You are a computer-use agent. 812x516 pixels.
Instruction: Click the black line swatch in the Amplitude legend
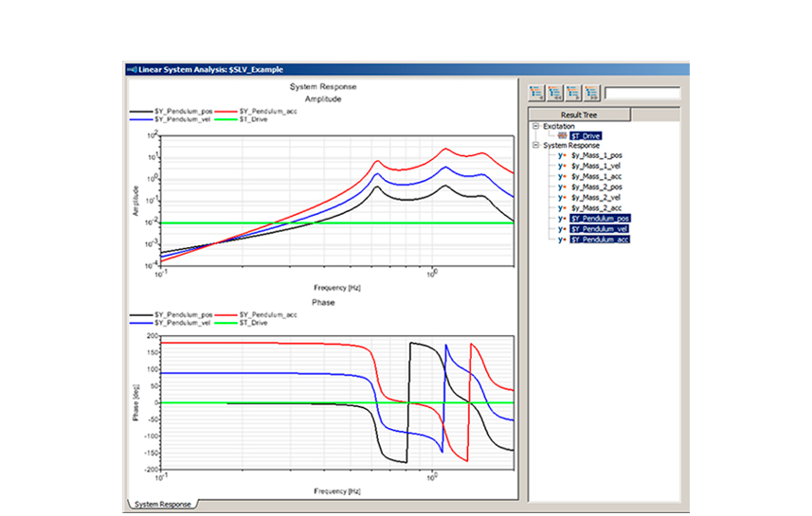tap(141, 112)
